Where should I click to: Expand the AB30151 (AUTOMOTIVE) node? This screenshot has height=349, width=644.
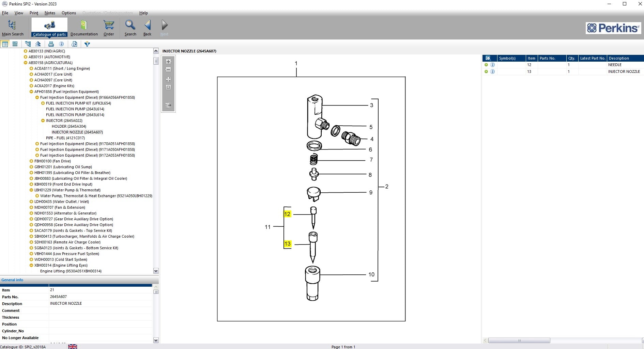[25, 57]
